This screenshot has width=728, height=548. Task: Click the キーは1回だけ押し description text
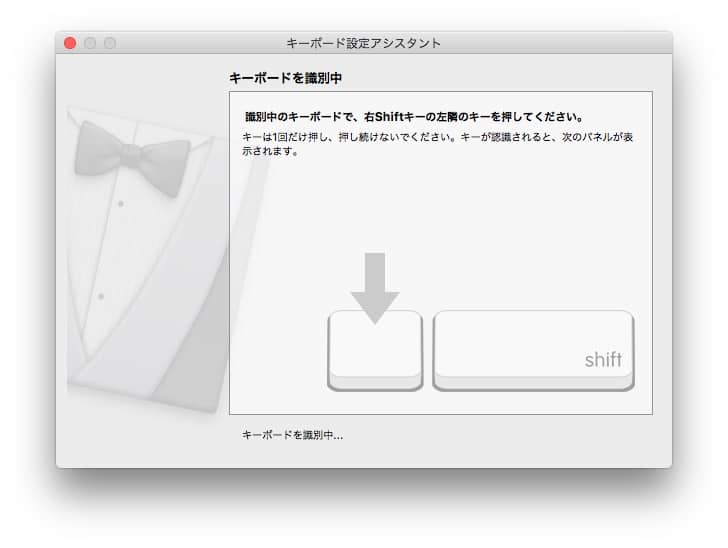[437, 144]
